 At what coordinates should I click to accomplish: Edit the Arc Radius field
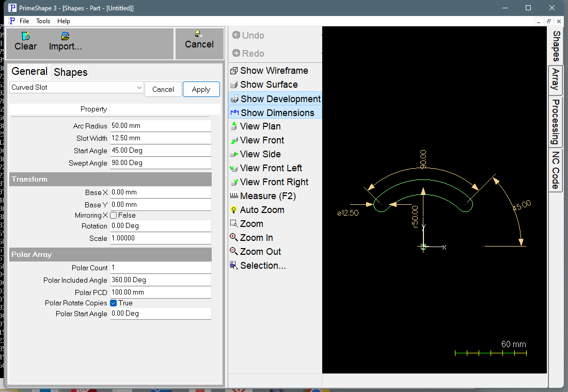click(x=161, y=126)
